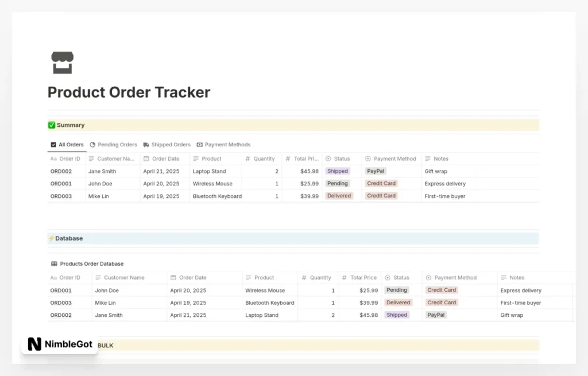Click the truck icon on Shipped Orders view
This screenshot has width=588, height=376.
146,144
